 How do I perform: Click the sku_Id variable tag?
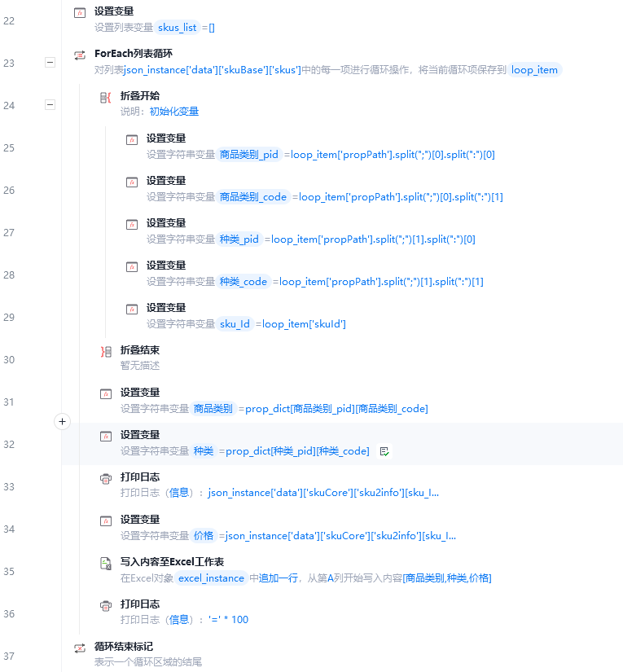point(235,324)
